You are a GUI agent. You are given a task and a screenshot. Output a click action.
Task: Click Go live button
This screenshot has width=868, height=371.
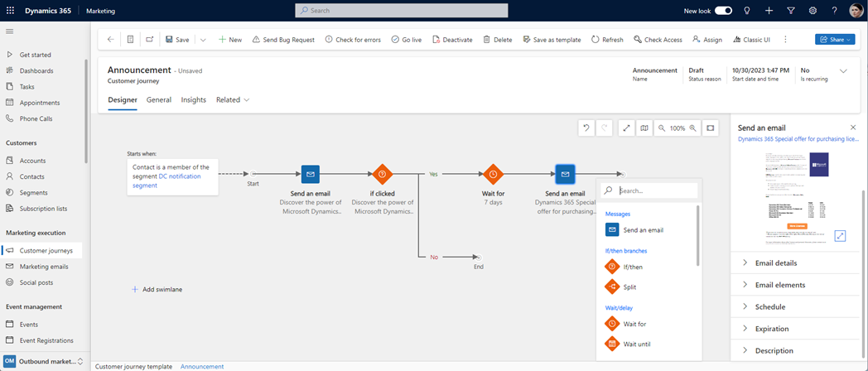407,40
